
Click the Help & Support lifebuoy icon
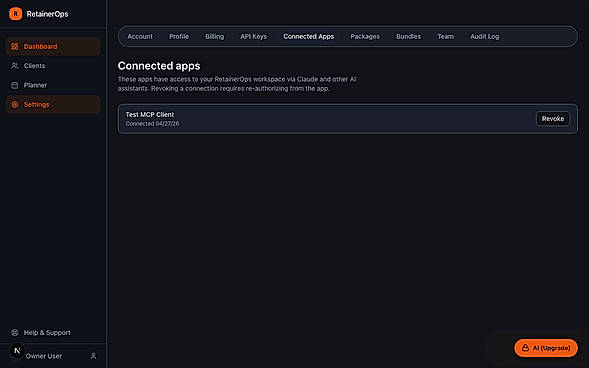(x=15, y=332)
